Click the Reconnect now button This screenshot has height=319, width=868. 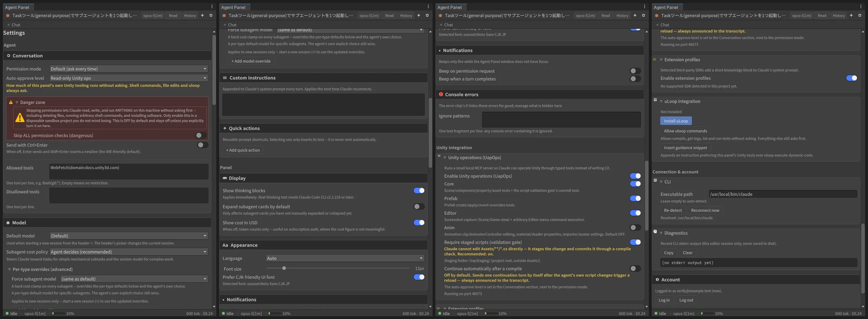click(x=705, y=210)
